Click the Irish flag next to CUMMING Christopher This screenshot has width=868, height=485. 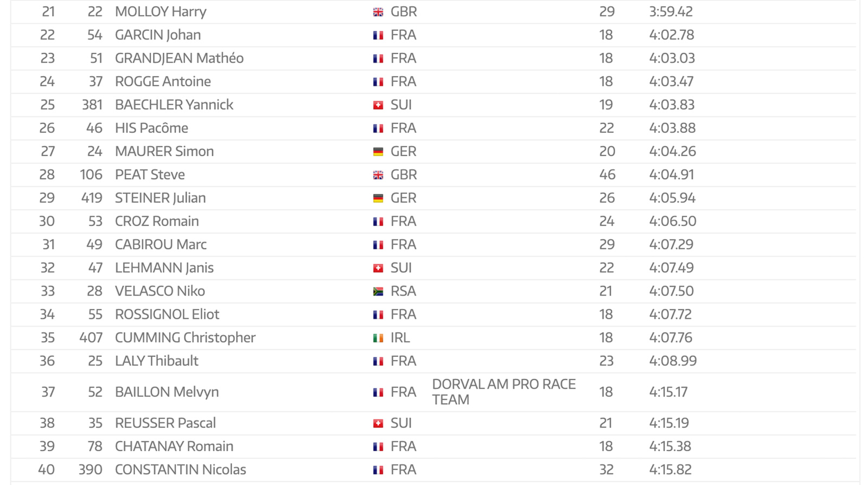[378, 339]
